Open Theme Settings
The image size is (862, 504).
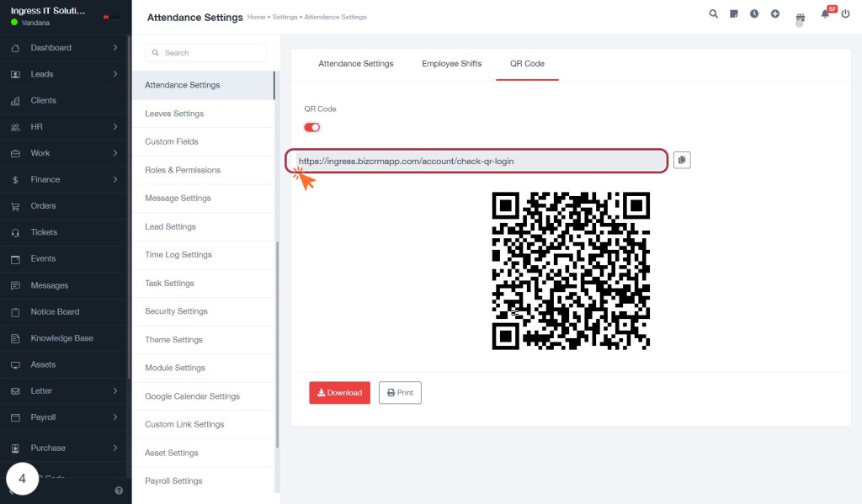203,340
